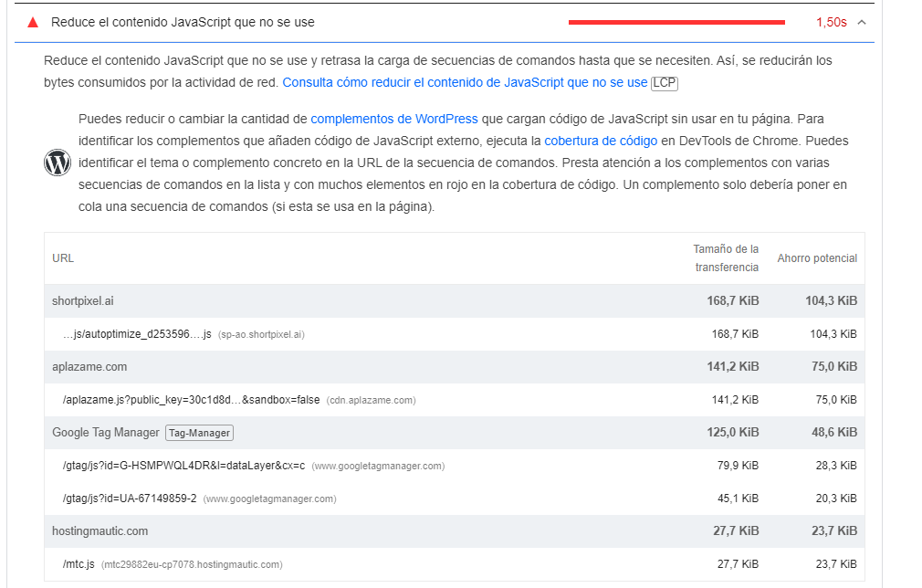This screenshot has height=588, width=922.
Task: Click the URL column header
Action: tap(63, 258)
